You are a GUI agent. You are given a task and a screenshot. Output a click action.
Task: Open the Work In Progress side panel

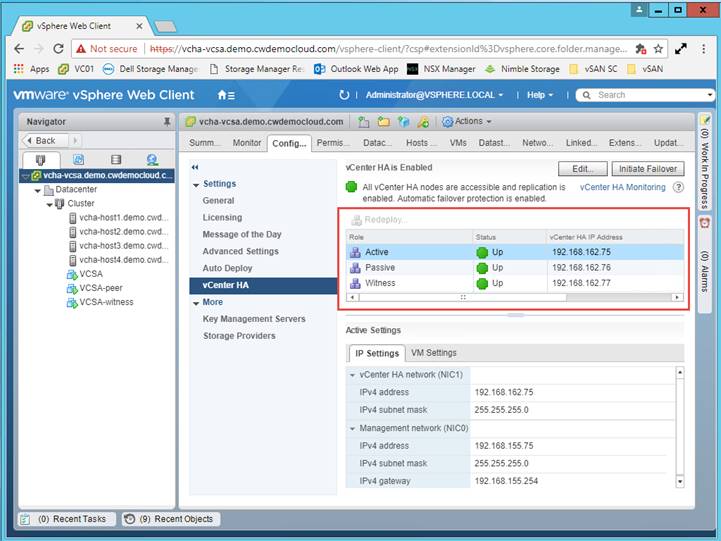pyautogui.click(x=704, y=162)
